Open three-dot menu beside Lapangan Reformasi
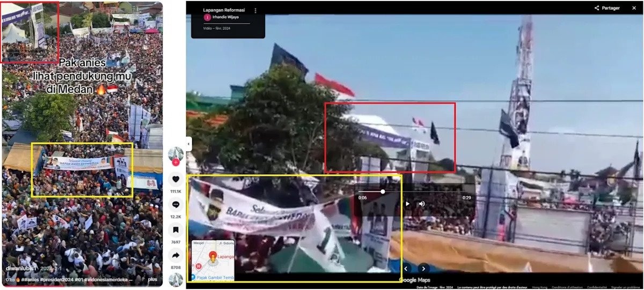Screen dimensions: 644x290 (255, 11)
